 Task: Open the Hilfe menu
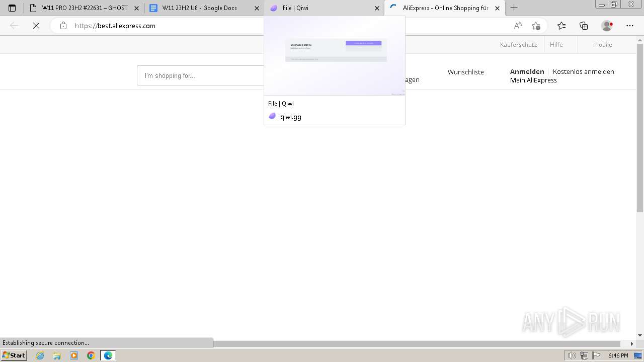point(556,45)
